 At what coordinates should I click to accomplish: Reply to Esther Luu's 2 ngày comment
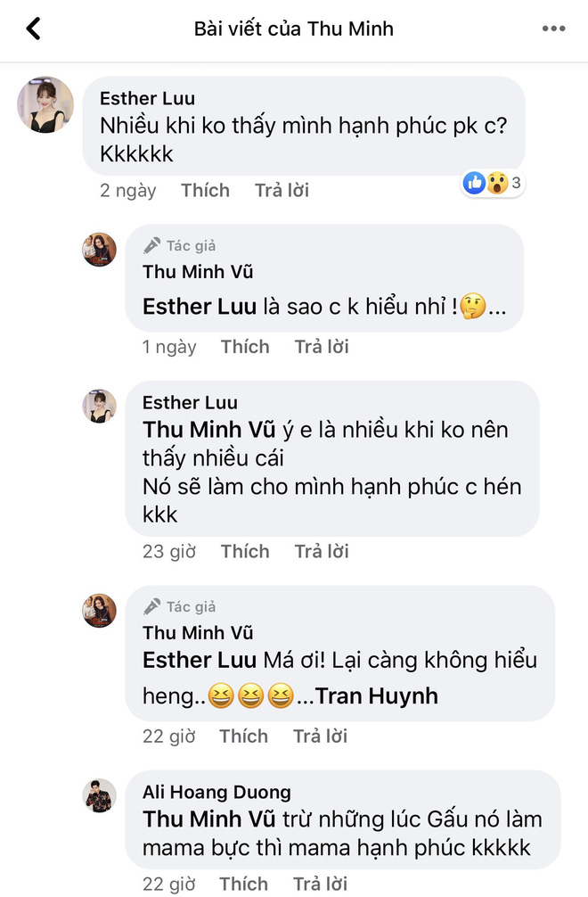(282, 191)
